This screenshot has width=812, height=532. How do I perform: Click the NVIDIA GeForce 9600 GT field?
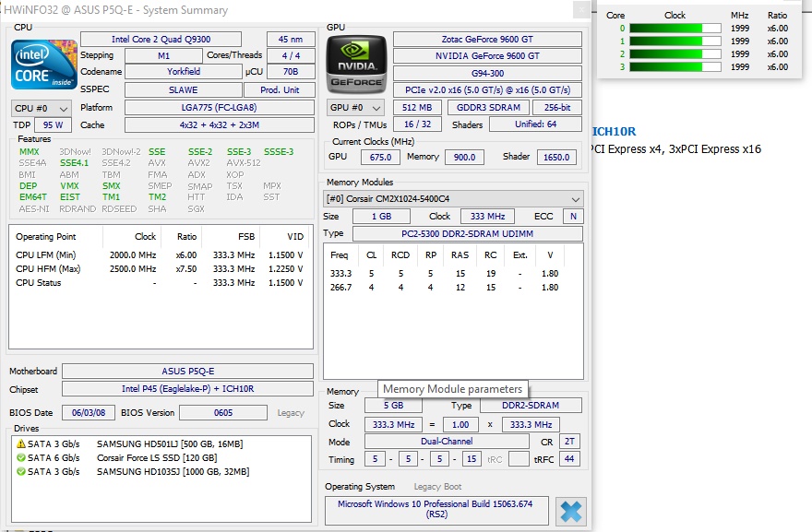(487, 56)
